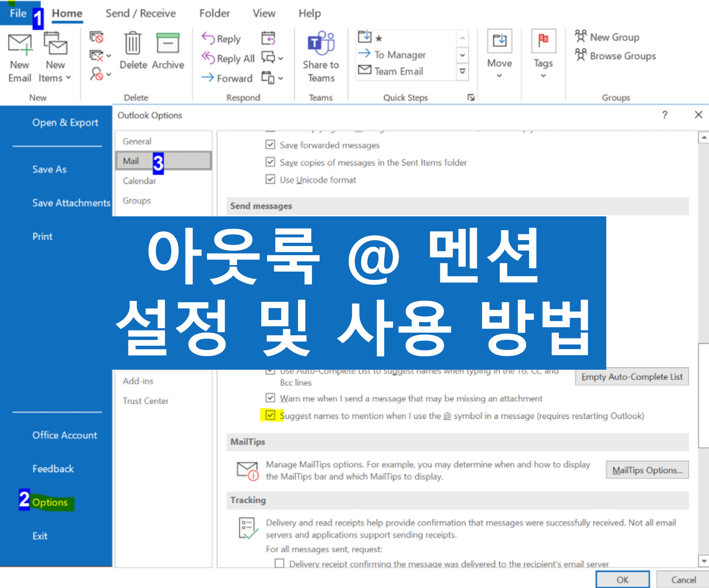Click Options in the File sidebar
This screenshot has height=588, width=709.
[50, 502]
